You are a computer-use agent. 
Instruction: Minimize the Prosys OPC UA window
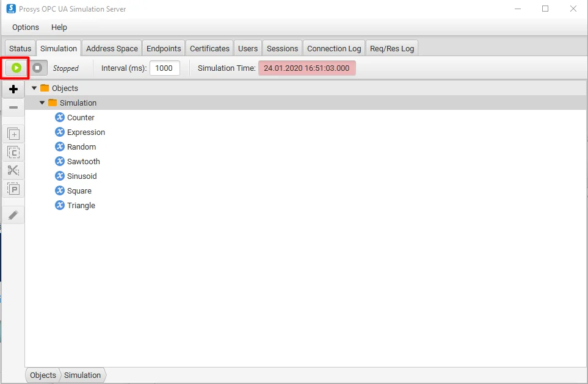coord(518,9)
